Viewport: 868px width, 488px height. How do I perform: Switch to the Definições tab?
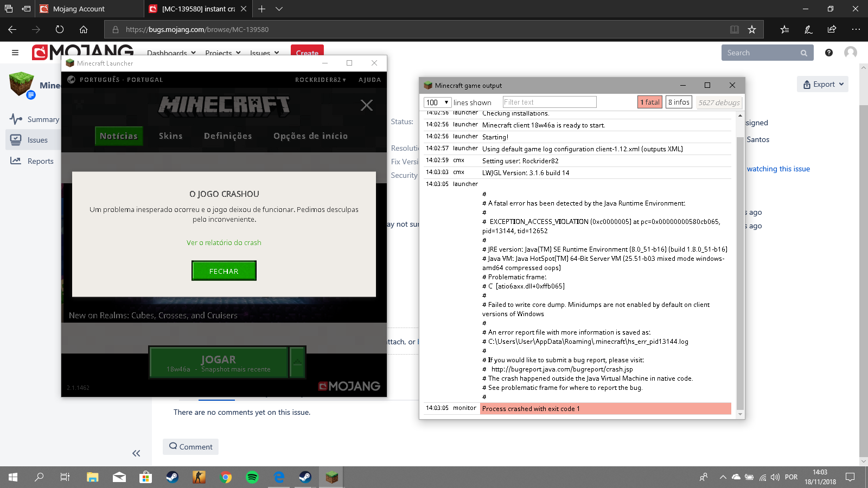point(228,136)
